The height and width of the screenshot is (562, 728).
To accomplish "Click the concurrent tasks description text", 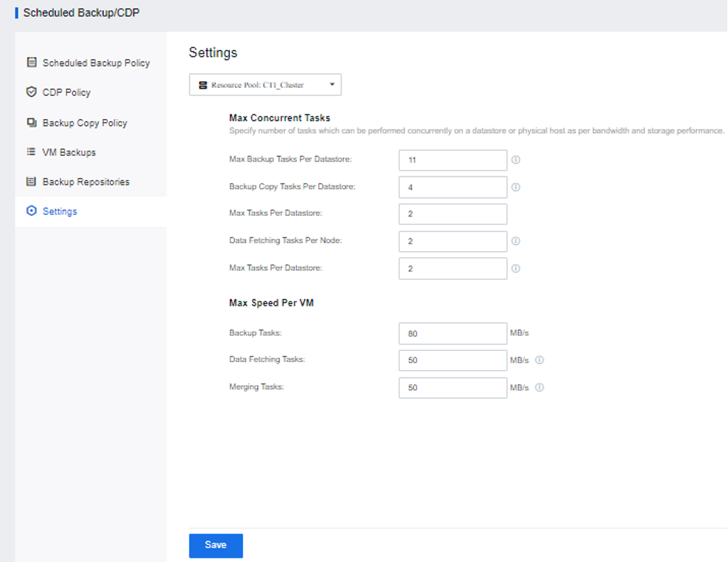I will point(477,131).
